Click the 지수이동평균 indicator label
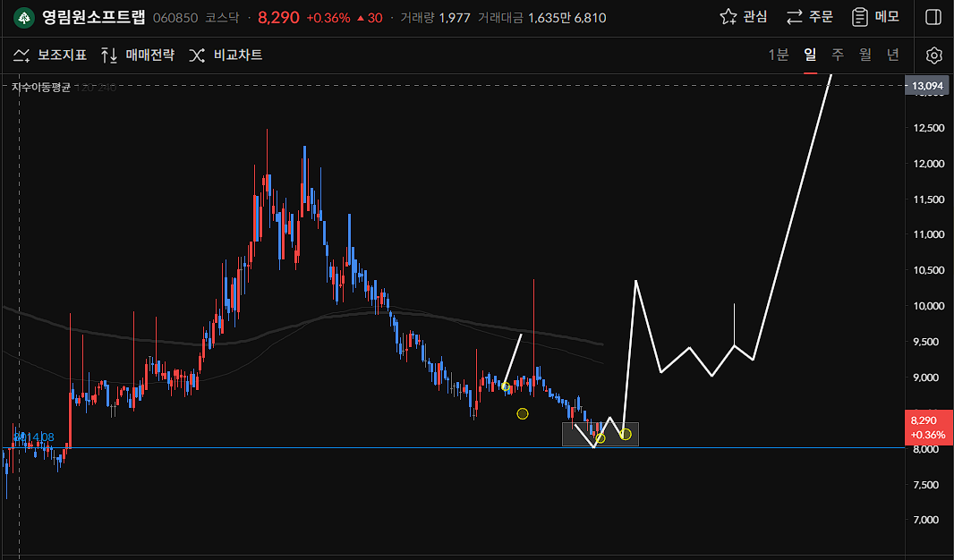The image size is (954, 560). click(x=41, y=88)
